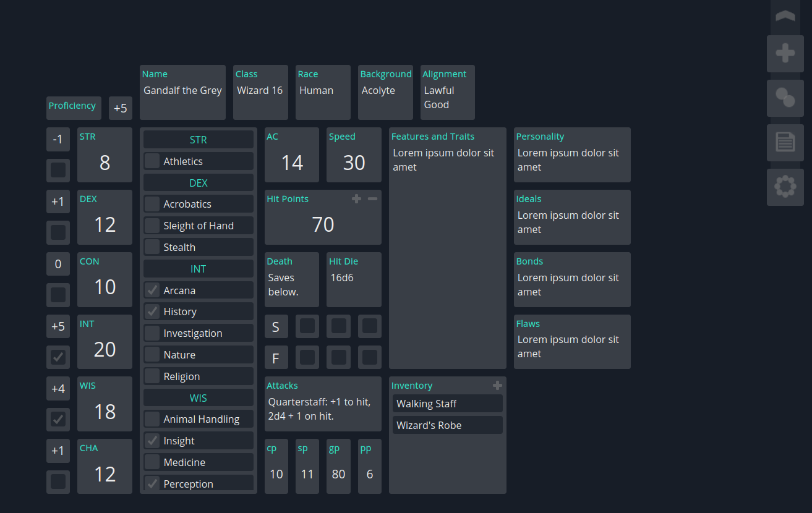The height and width of the screenshot is (513, 812).
Task: Click the large plus icon in sidebar
Action: point(785,54)
